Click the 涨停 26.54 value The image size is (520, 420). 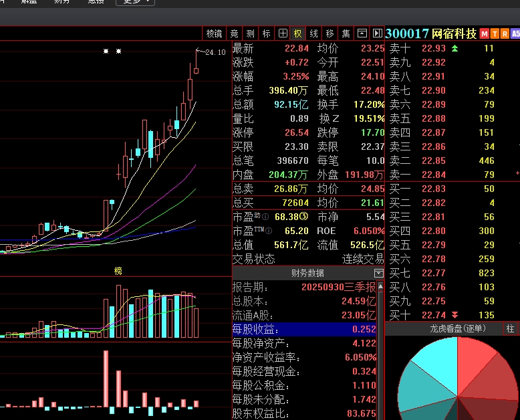tap(297, 132)
